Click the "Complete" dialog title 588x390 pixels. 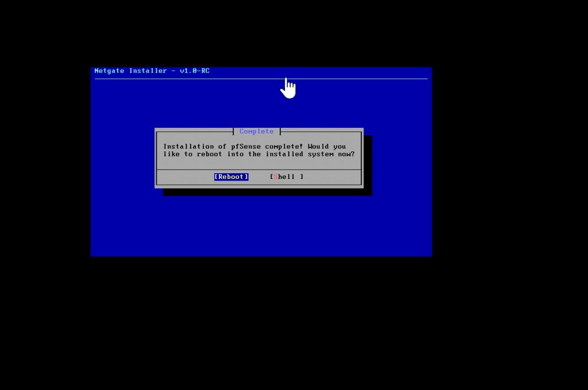[x=257, y=131]
